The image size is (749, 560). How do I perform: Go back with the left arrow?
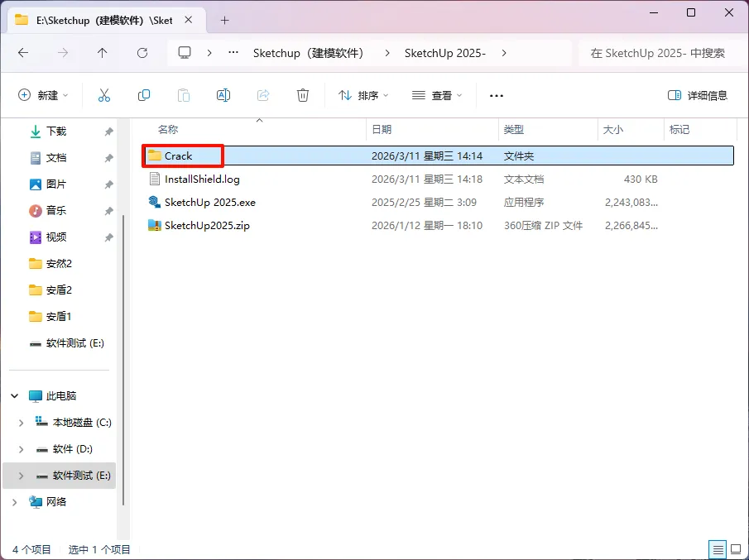tap(23, 53)
